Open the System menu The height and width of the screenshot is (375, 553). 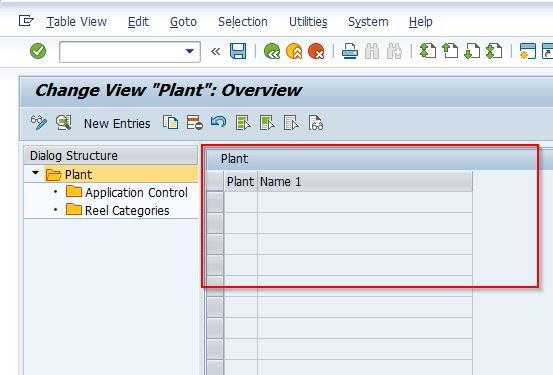[x=368, y=22]
